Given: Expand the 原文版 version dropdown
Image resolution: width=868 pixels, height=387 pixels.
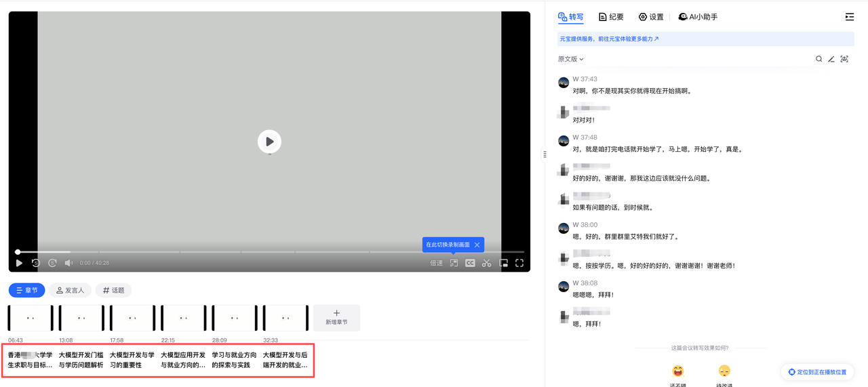Looking at the screenshot, I should click(x=570, y=59).
